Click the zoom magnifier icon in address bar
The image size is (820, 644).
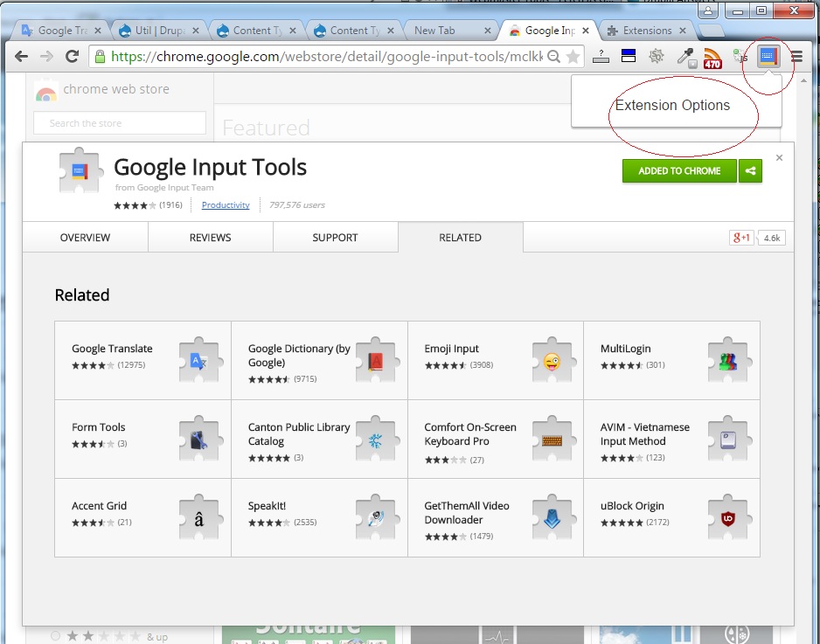click(x=554, y=57)
